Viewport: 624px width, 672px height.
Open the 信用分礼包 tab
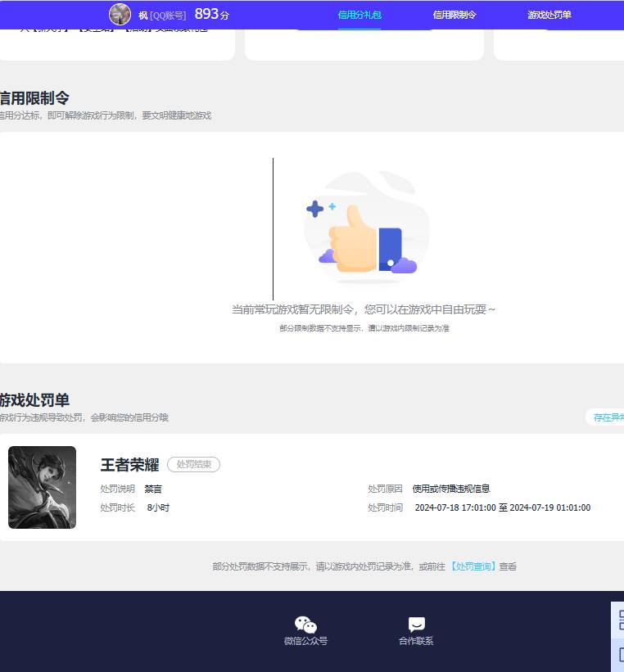[x=359, y=15]
